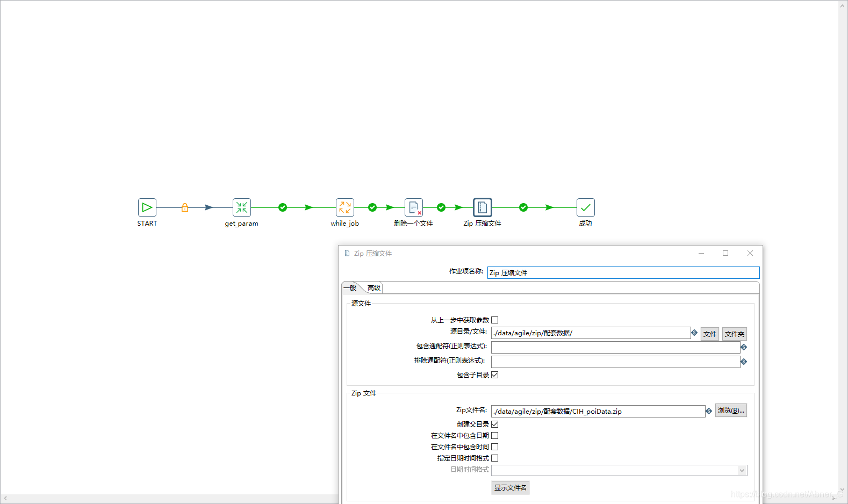Uncheck the 包含子目录 checkbox
This screenshot has height=504, width=848.
click(x=495, y=375)
